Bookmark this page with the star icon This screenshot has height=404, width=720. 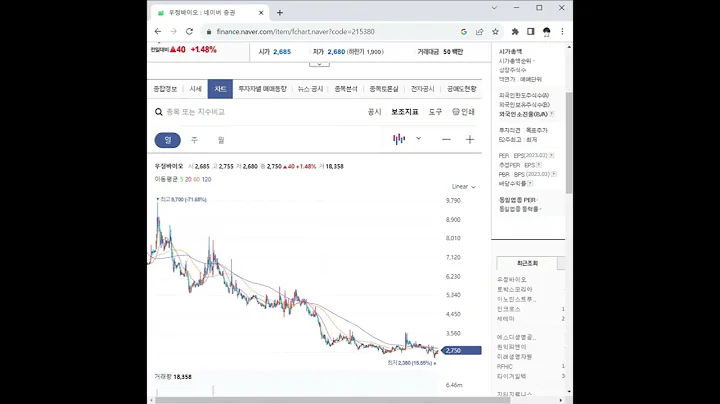[495, 31]
